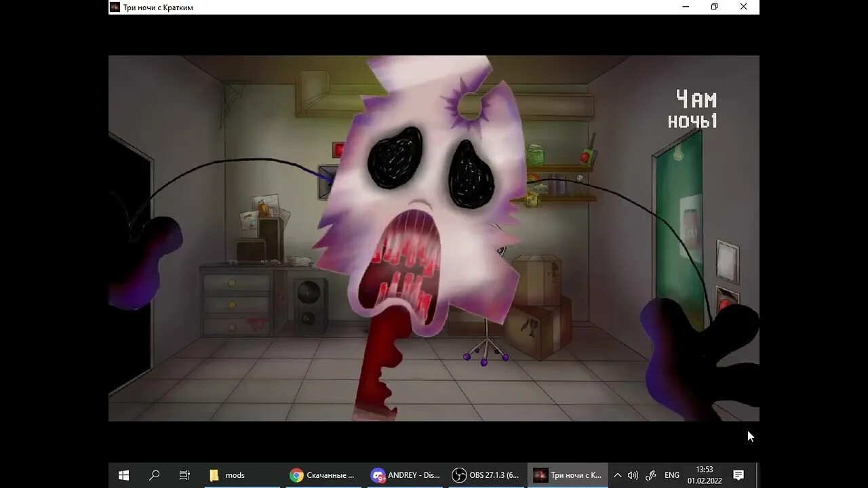This screenshot has height=488, width=868.
Task: Expand hidden system tray icons chevron
Action: (617, 475)
